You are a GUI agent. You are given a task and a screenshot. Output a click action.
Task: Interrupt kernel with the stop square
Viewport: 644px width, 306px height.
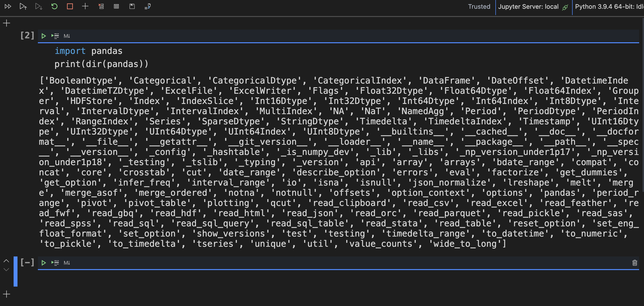70,6
